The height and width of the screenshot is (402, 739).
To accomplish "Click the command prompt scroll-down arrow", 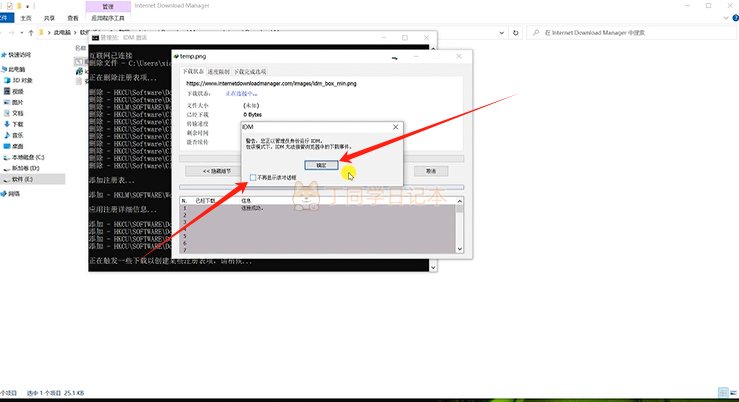I will 433,267.
